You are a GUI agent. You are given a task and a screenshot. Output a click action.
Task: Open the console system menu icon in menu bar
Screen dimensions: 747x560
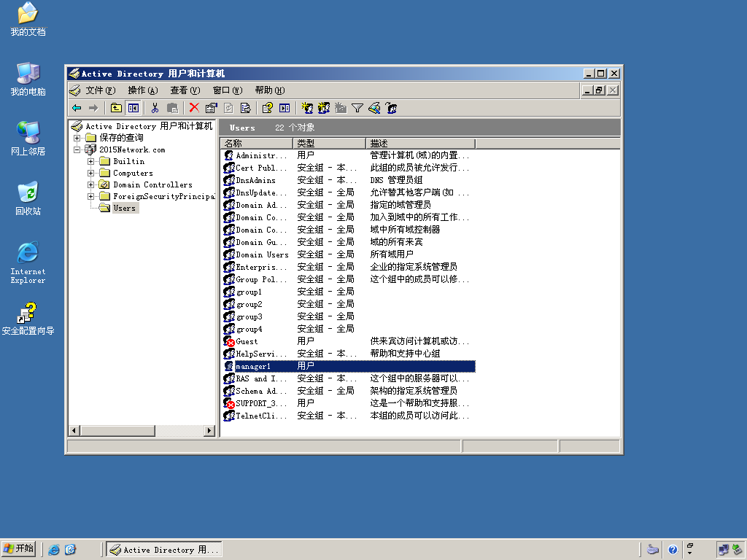click(75, 90)
